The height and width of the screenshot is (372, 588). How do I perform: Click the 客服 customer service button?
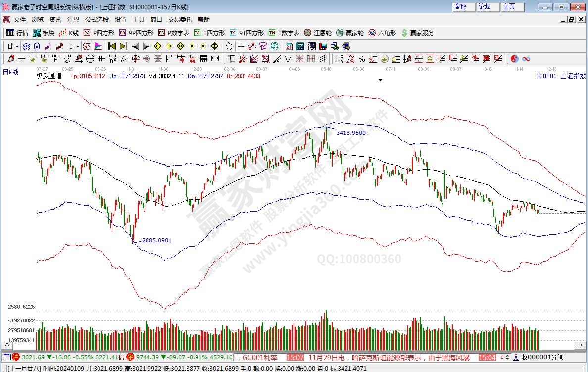click(x=460, y=6)
